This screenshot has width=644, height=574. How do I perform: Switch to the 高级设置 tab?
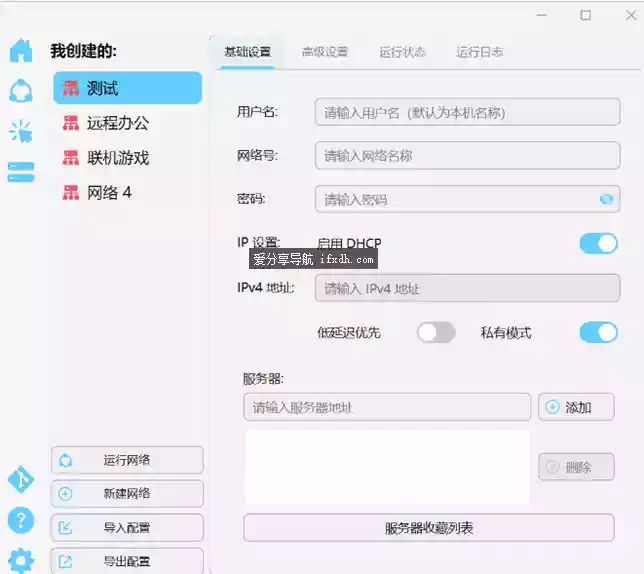[x=325, y=52]
